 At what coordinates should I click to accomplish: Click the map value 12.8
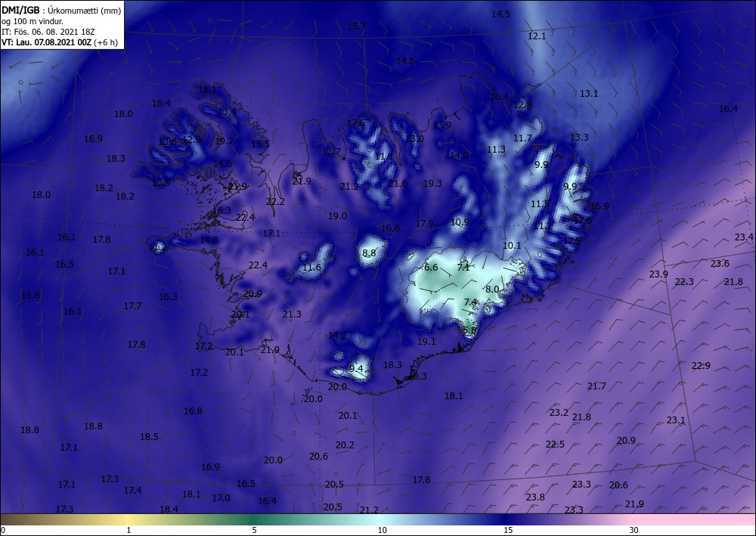[522, 104]
